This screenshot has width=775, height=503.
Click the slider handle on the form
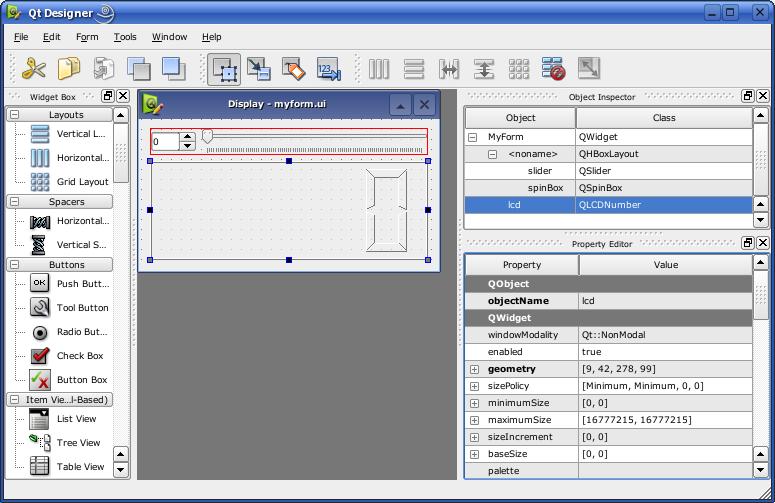point(208,136)
